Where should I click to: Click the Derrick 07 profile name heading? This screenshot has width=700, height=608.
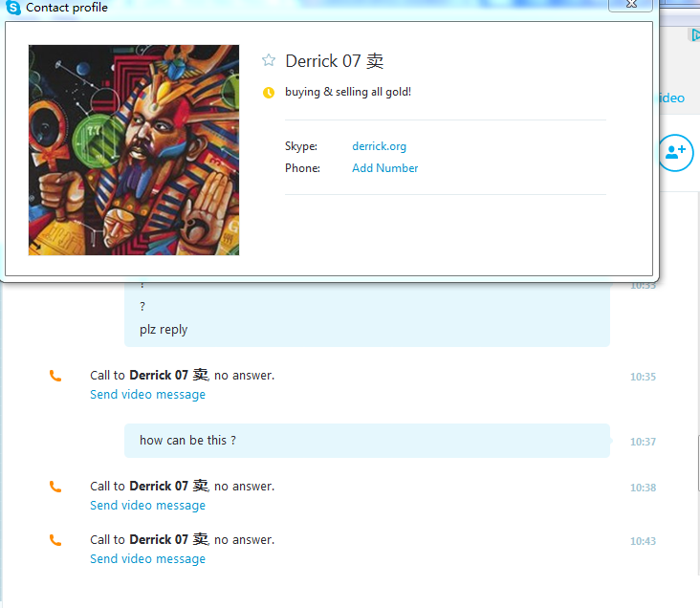(x=335, y=61)
